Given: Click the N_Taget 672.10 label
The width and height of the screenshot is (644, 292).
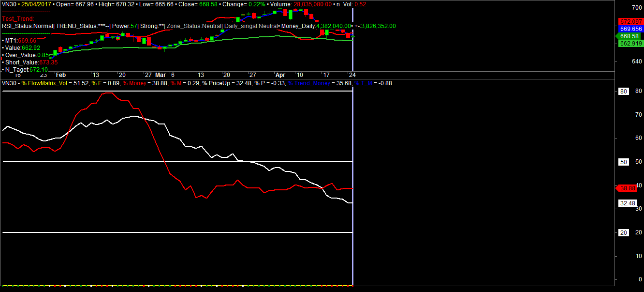Looking at the screenshot, I should tap(27, 70).
